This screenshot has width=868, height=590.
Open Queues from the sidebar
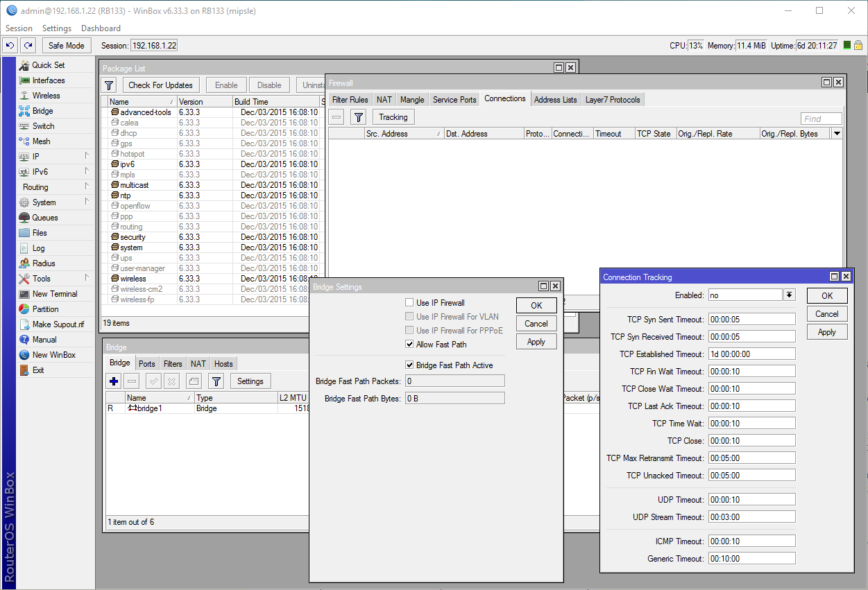[45, 218]
